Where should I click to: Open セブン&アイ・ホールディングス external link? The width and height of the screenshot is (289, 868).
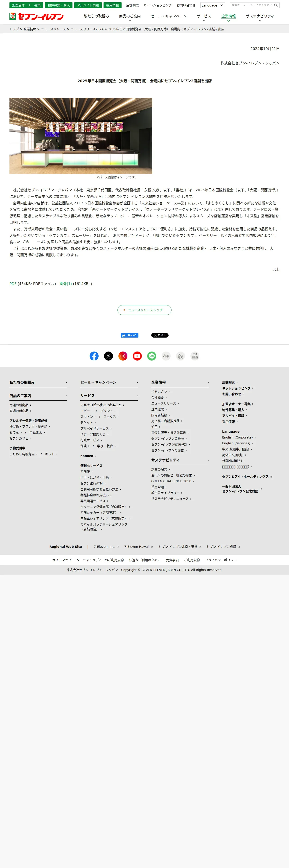point(247,477)
